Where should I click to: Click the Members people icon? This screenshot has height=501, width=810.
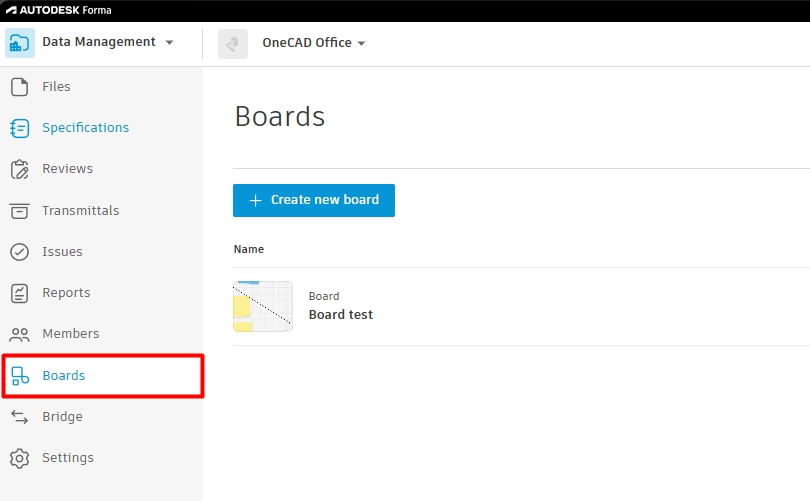pyautogui.click(x=20, y=335)
